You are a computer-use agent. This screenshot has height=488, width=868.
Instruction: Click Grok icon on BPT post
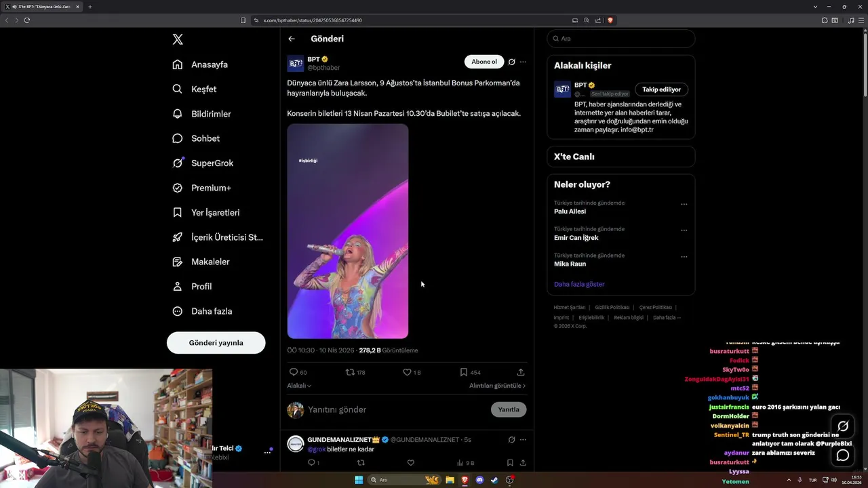(x=512, y=62)
